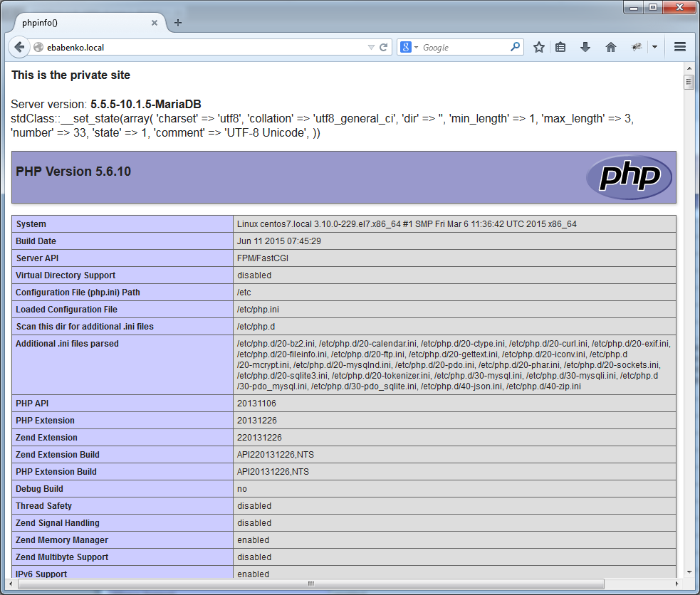Image resolution: width=700 pixels, height=595 pixels.
Task: Click the 'Thread Safety' row label
Action: click(43, 506)
